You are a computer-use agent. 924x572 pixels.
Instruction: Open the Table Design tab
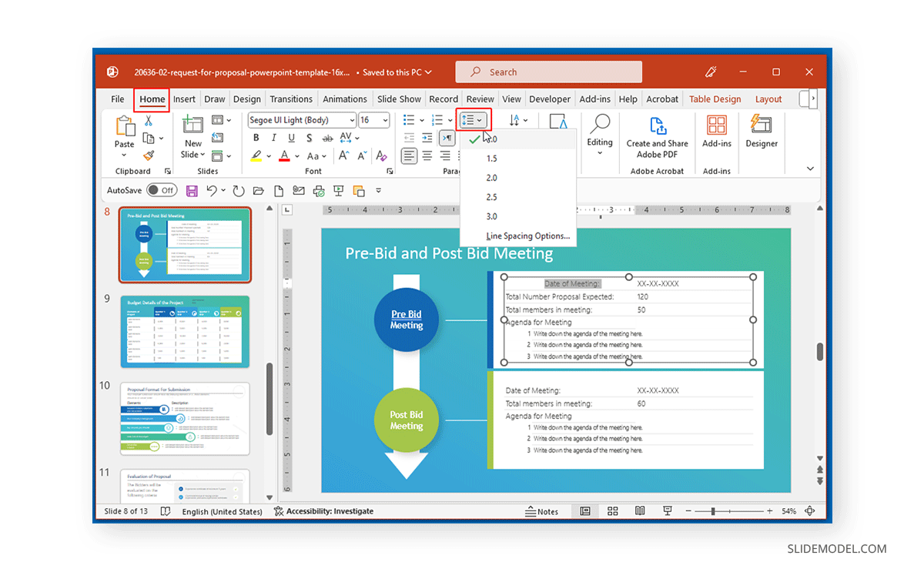[x=715, y=99]
